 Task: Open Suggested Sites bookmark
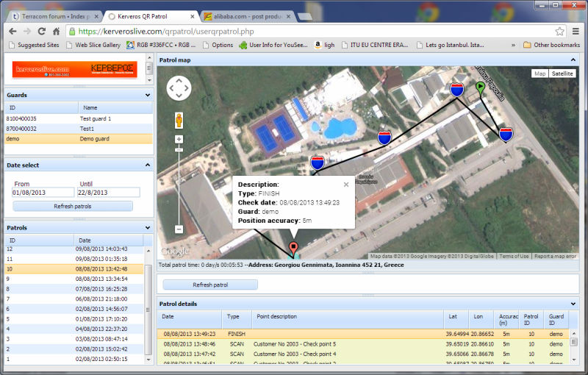(x=34, y=45)
